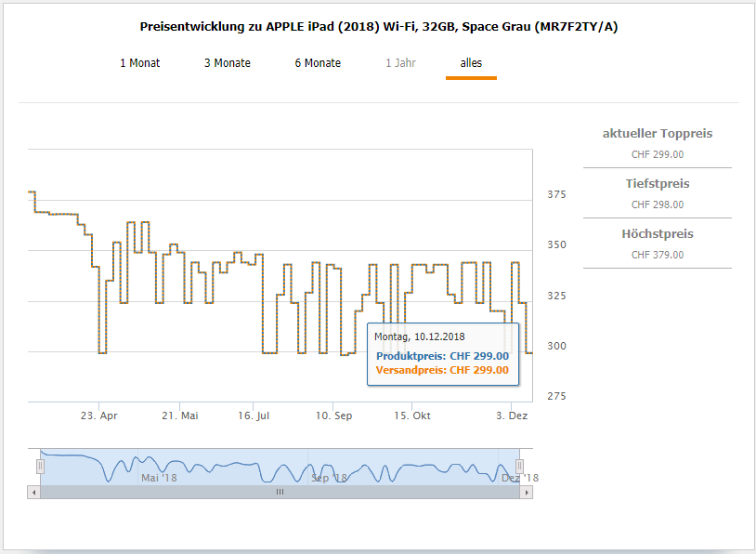
Task: Click the horizontal scrollbar thumb grip
Action: (280, 493)
